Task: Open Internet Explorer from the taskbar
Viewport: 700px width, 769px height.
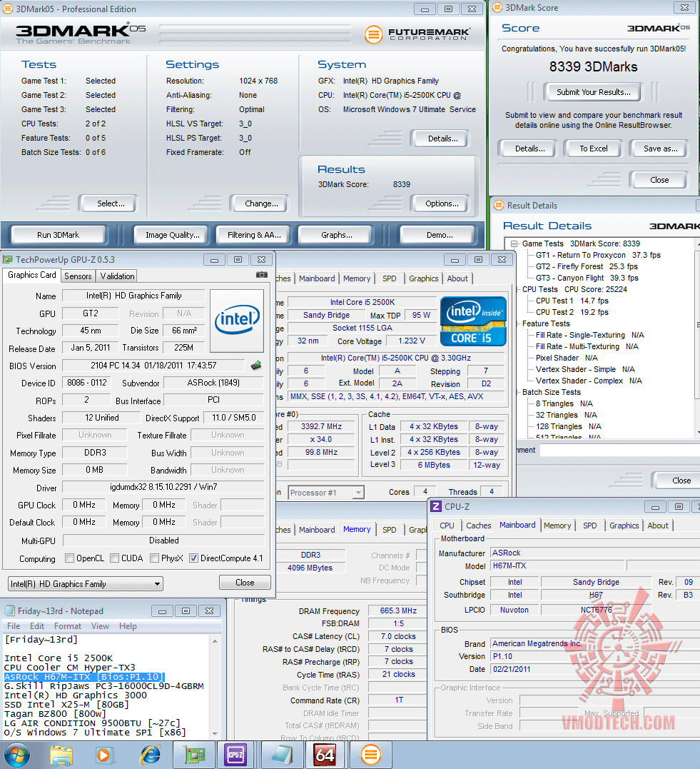Action: 150,755
